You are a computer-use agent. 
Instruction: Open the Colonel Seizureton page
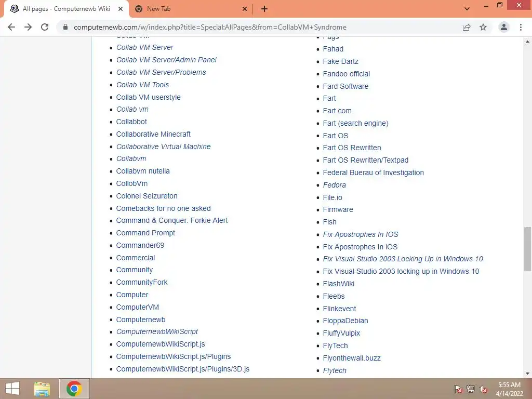tap(147, 196)
